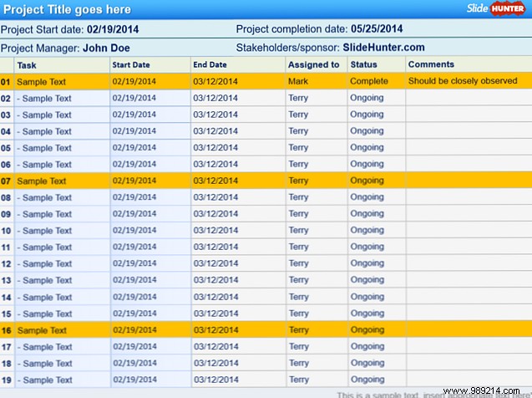Screen dimensions: 532x398
Task: Click the Status column header
Action: (362, 64)
